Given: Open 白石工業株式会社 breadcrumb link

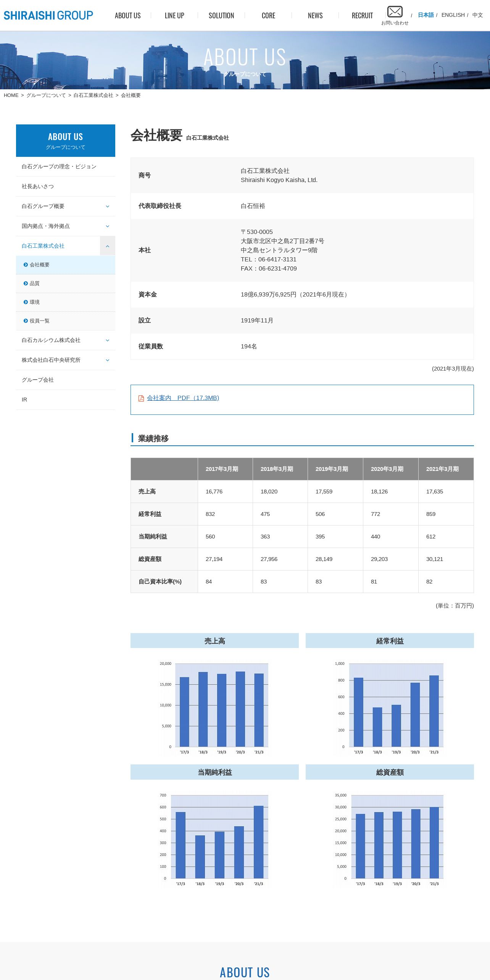Looking at the screenshot, I should [x=93, y=95].
